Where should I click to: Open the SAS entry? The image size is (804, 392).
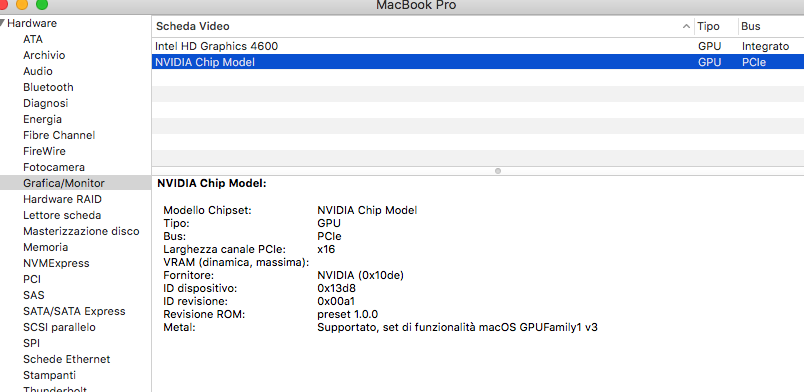click(34, 295)
